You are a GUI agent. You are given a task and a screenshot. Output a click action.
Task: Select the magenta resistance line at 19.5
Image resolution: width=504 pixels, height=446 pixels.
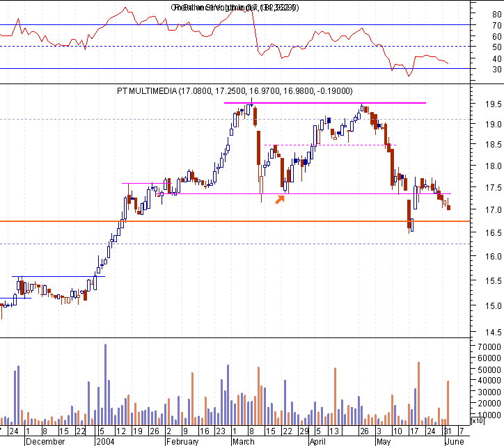click(325, 103)
